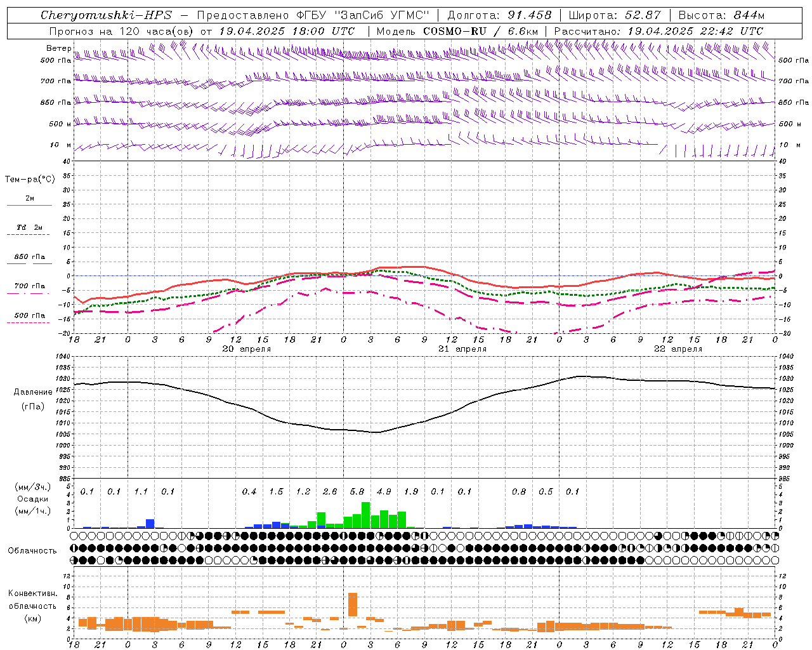The width and height of the screenshot is (812, 650).
Task: Click the (гПа) unit under Давление
Action: click(x=32, y=406)
